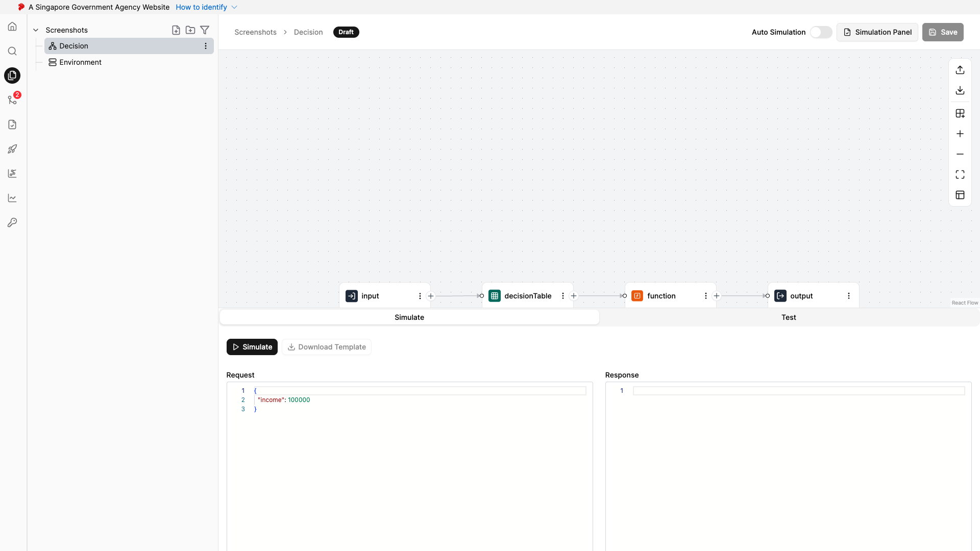
Task: Click the upload icon on canvas toolbar
Action: point(960,70)
